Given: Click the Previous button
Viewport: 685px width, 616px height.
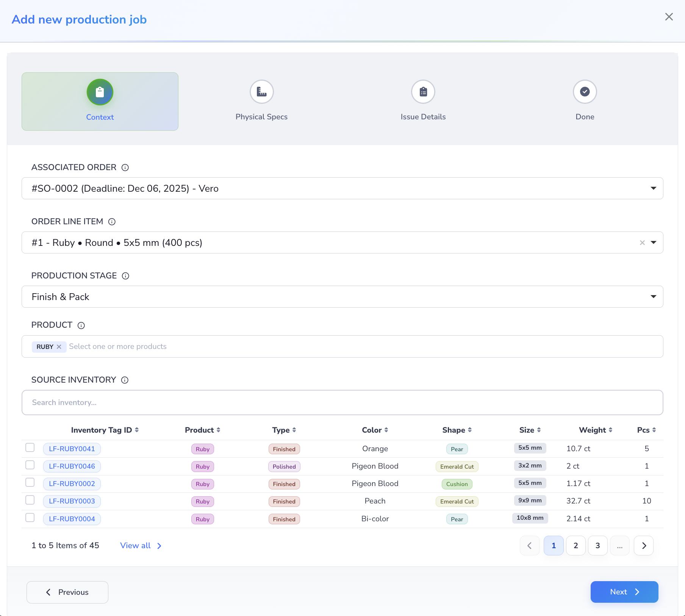Looking at the screenshot, I should point(67,592).
